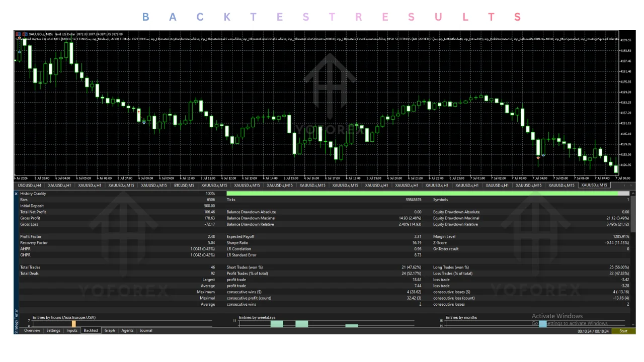Click the Recovery Factor value 5.04

(211, 243)
